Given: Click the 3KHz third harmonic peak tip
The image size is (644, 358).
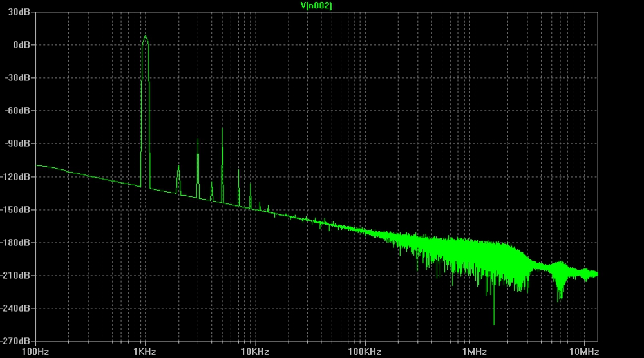Looking at the screenshot, I should [198, 140].
